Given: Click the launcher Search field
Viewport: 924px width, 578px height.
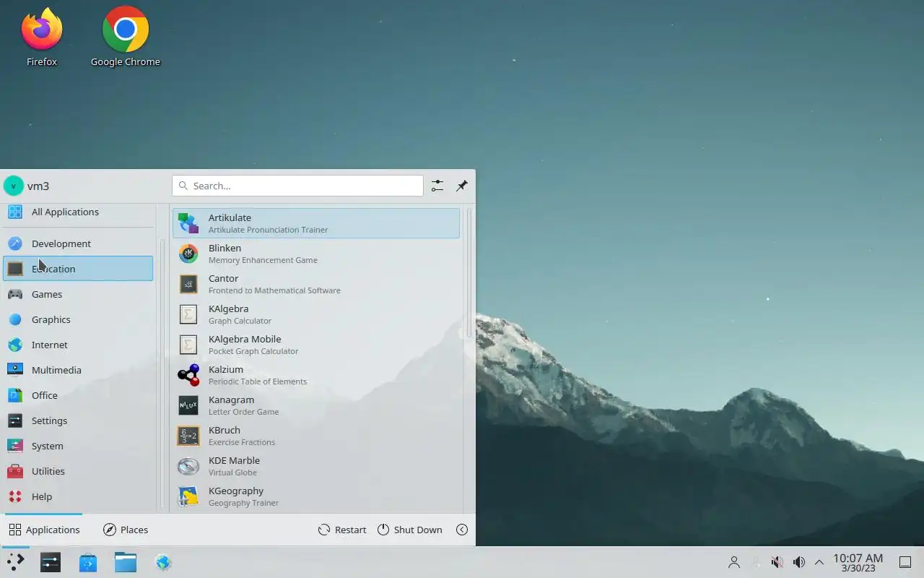Looking at the screenshot, I should (297, 186).
